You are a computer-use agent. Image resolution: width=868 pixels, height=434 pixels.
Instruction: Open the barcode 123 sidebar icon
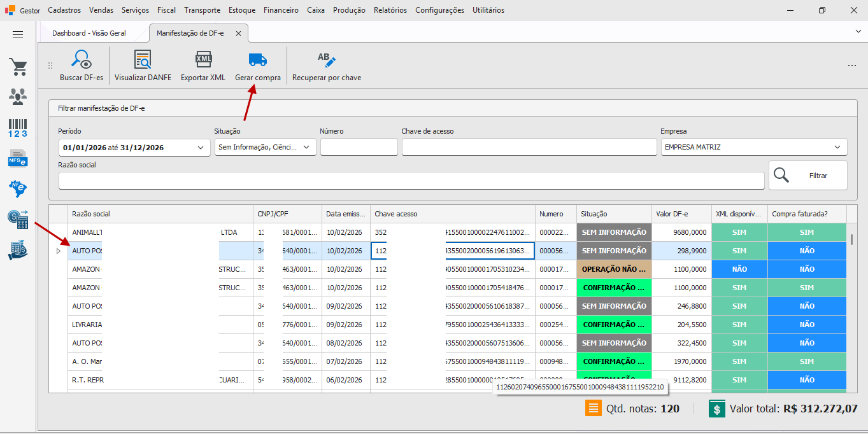18,128
